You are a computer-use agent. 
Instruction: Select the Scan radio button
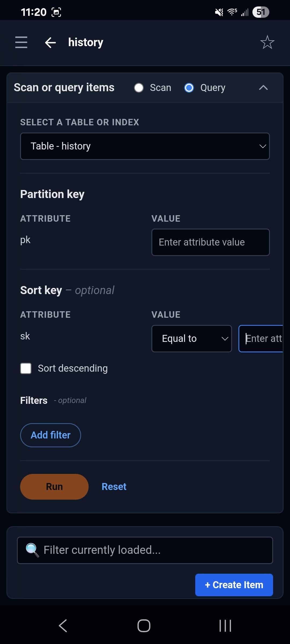click(x=139, y=87)
